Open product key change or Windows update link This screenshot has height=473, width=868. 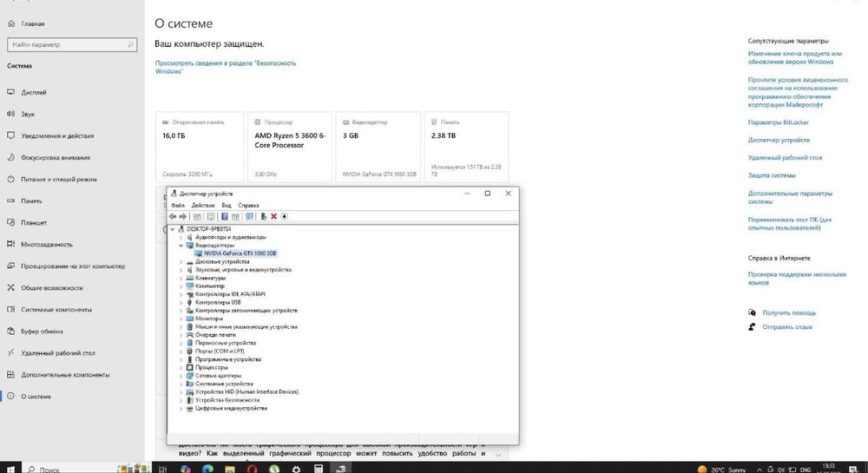794,57
